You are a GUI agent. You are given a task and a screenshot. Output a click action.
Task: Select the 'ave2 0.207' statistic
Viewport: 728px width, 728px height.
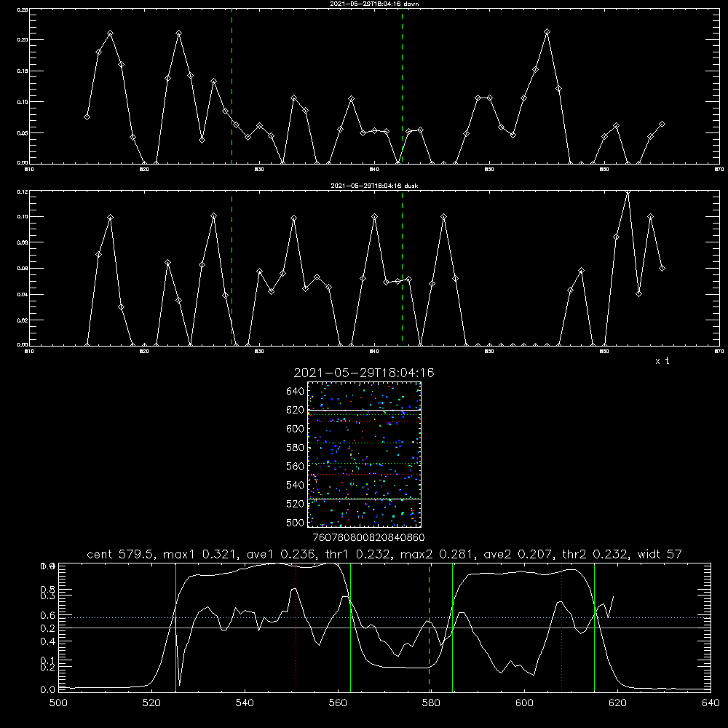click(518, 554)
